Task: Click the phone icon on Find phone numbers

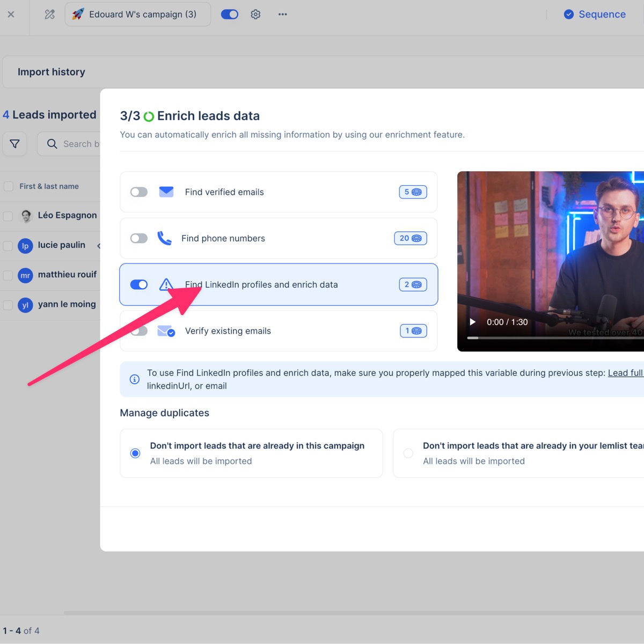Action: point(165,238)
